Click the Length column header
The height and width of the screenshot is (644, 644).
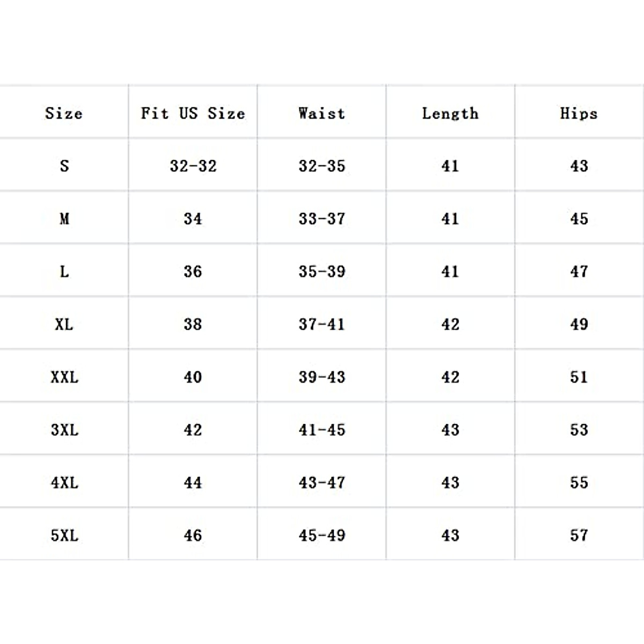(x=450, y=113)
